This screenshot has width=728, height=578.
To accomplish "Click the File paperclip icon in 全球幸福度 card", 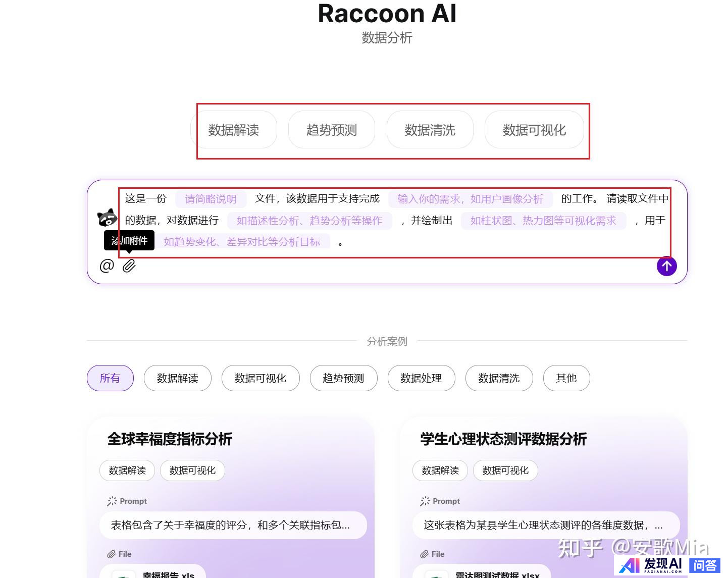I will coord(112,554).
